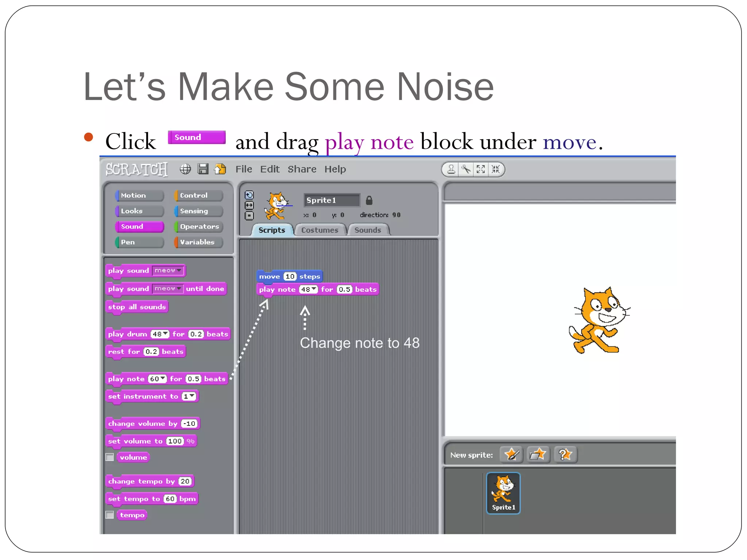Open the play drum 48 dropdown
Image resolution: width=747 pixels, height=560 pixels.
[x=165, y=334]
